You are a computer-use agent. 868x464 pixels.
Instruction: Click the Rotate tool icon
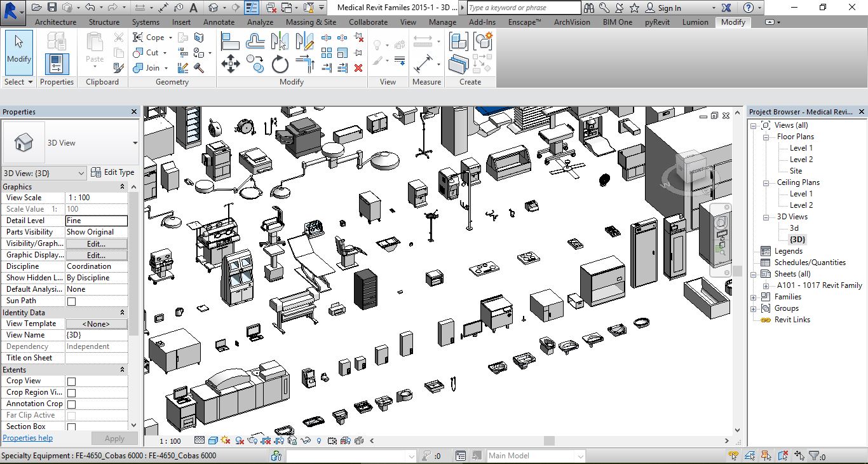(x=280, y=64)
